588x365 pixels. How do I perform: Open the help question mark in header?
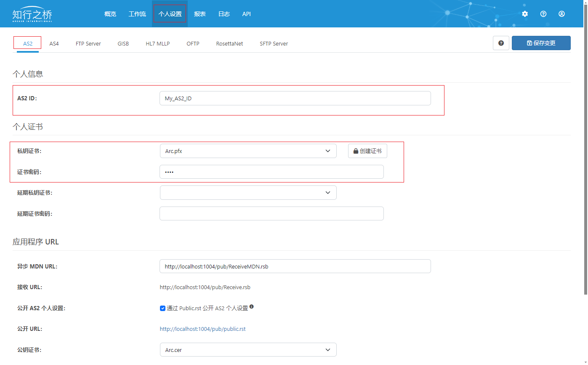coord(543,14)
